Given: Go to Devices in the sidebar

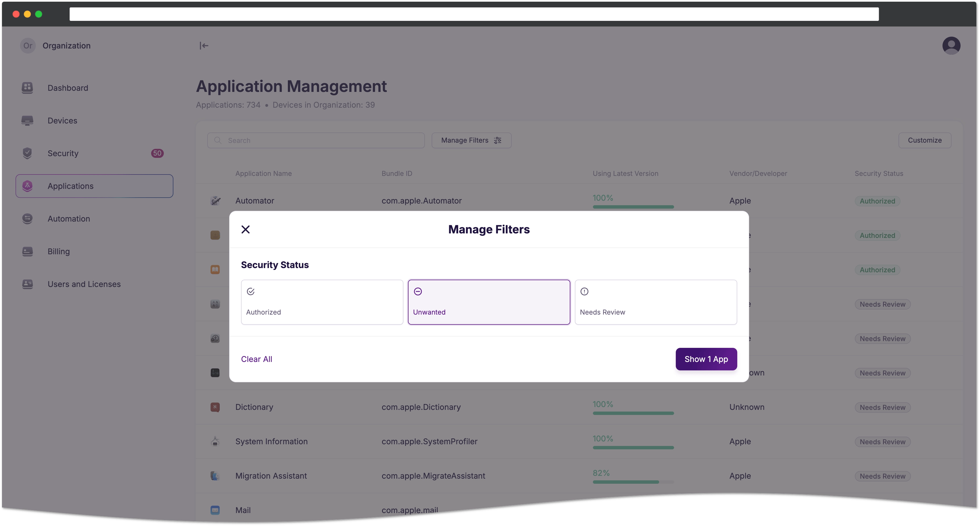Looking at the screenshot, I should tap(94, 121).
